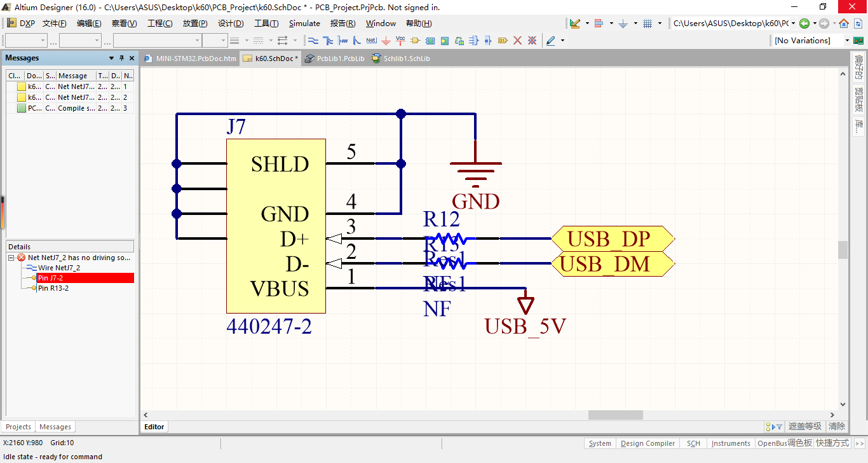The image size is (868, 463).
Task: Click the horizontal scrollbar thumb
Action: pos(615,415)
